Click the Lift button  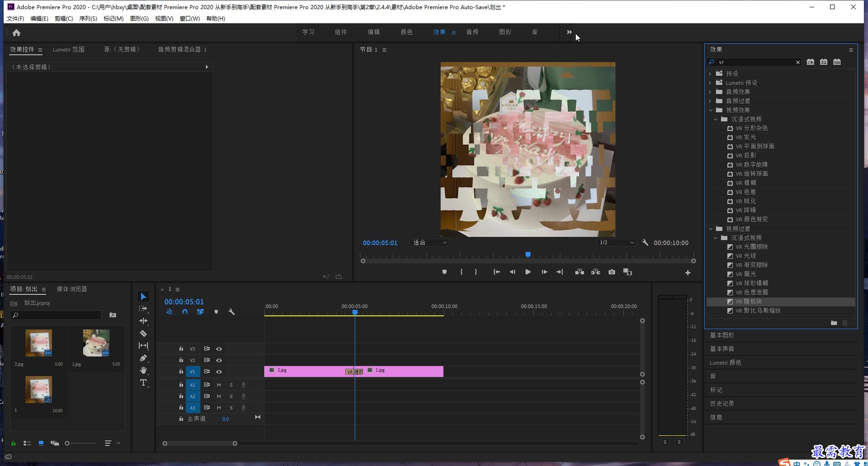579,272
